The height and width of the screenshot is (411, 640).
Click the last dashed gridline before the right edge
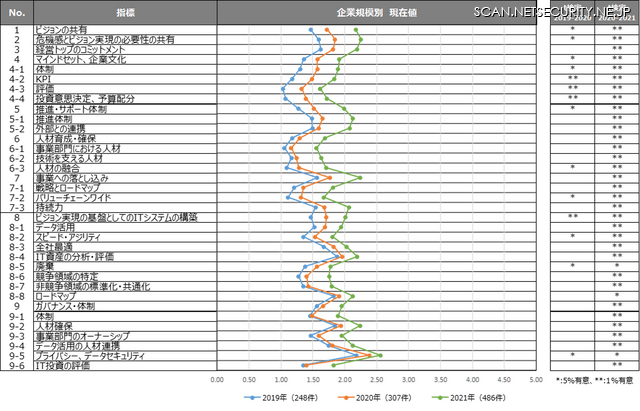click(504, 200)
